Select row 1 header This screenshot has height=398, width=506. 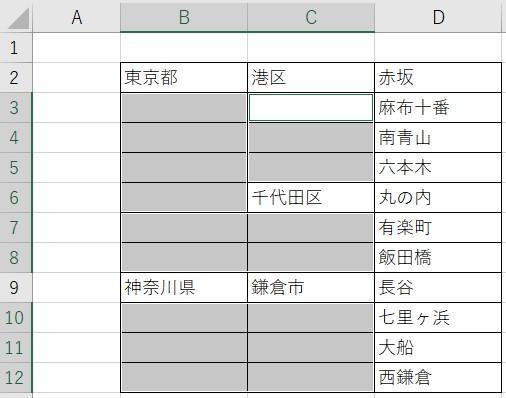[16, 48]
